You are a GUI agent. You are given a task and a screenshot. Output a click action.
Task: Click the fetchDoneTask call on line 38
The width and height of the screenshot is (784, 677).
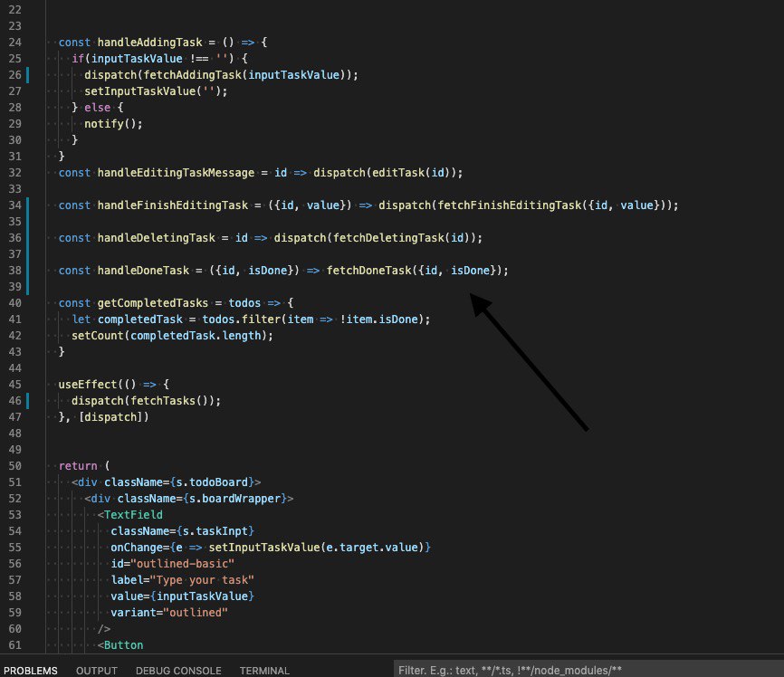point(368,271)
